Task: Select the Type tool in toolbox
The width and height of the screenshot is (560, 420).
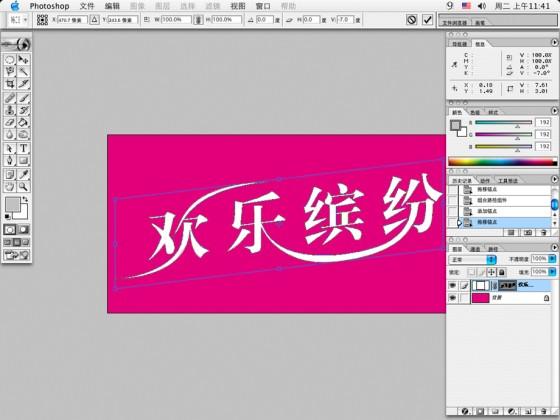Action: pyautogui.click(x=23, y=148)
